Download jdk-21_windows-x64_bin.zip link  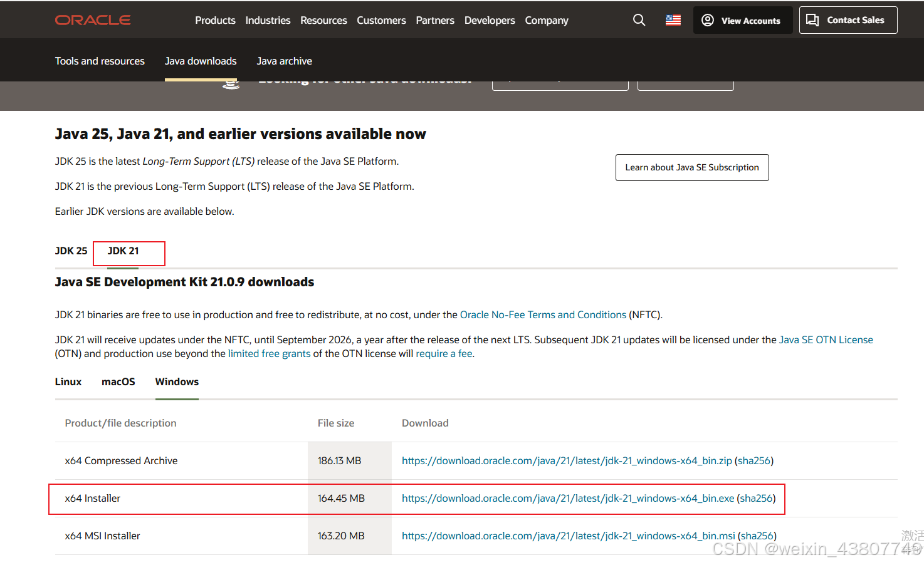tap(567, 460)
